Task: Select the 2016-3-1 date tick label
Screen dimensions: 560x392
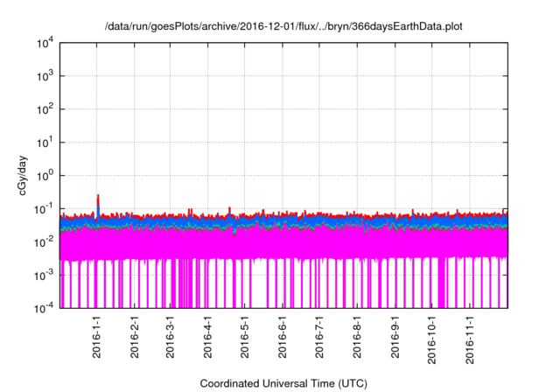Action: [x=171, y=339]
